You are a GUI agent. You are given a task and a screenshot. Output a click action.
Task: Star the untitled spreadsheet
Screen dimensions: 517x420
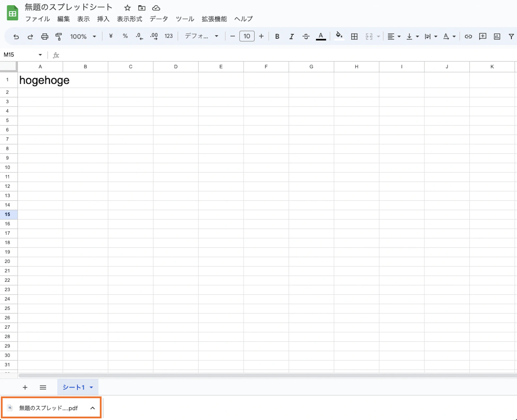click(x=127, y=8)
